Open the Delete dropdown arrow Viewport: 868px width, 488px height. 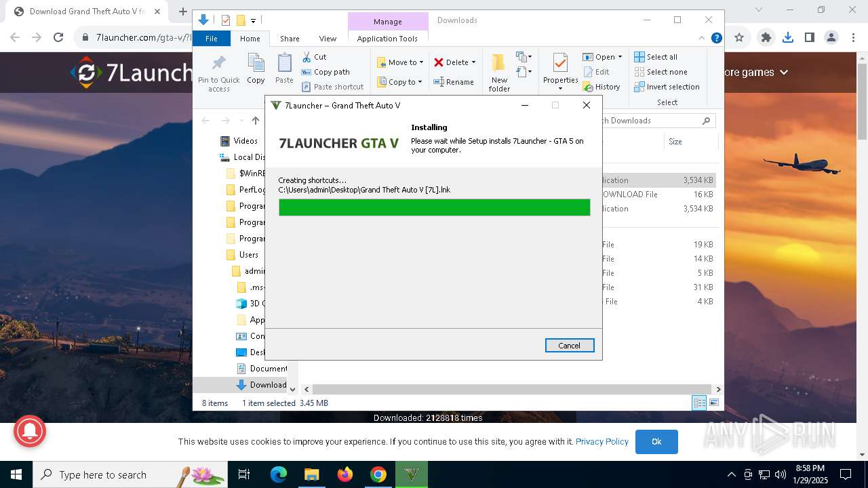point(473,62)
